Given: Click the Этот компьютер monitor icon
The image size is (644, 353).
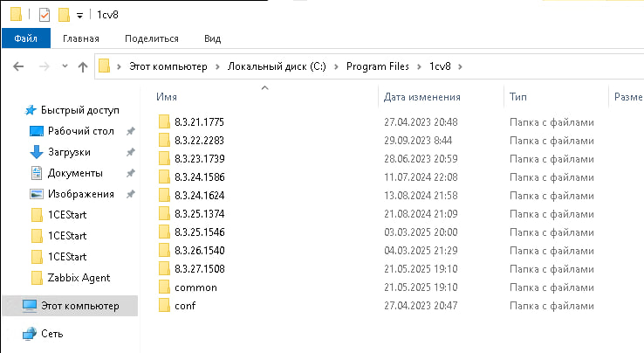Looking at the screenshot, I should pos(30,306).
